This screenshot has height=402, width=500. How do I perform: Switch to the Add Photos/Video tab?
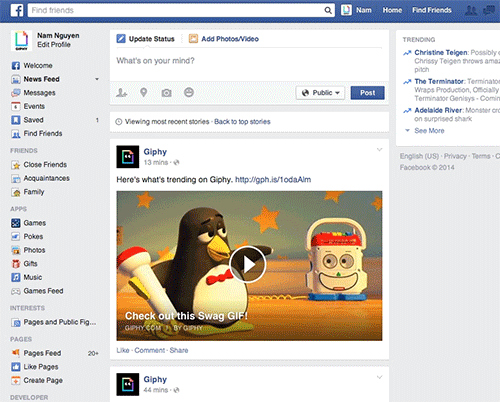pos(224,39)
